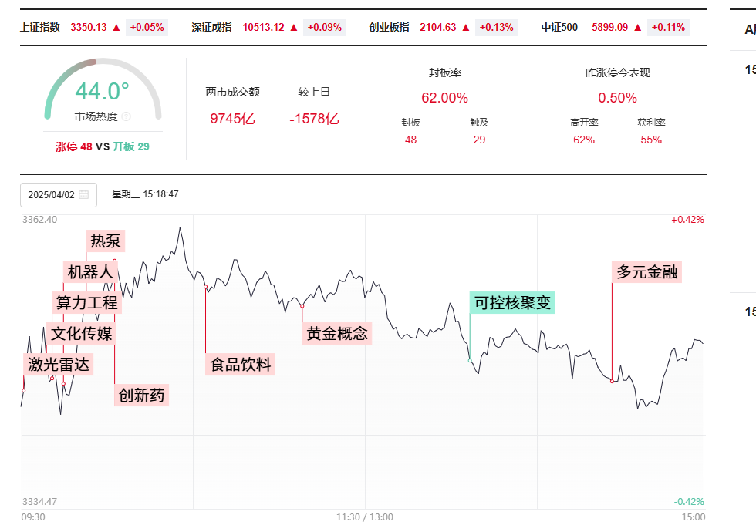The height and width of the screenshot is (532, 756).
Task: Open the calendar icon in date field
Action: [83, 194]
